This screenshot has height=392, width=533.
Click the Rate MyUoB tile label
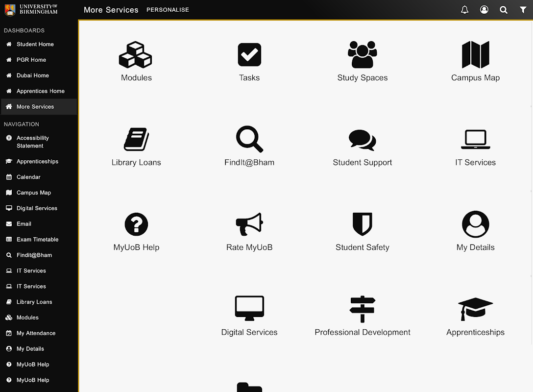249,247
